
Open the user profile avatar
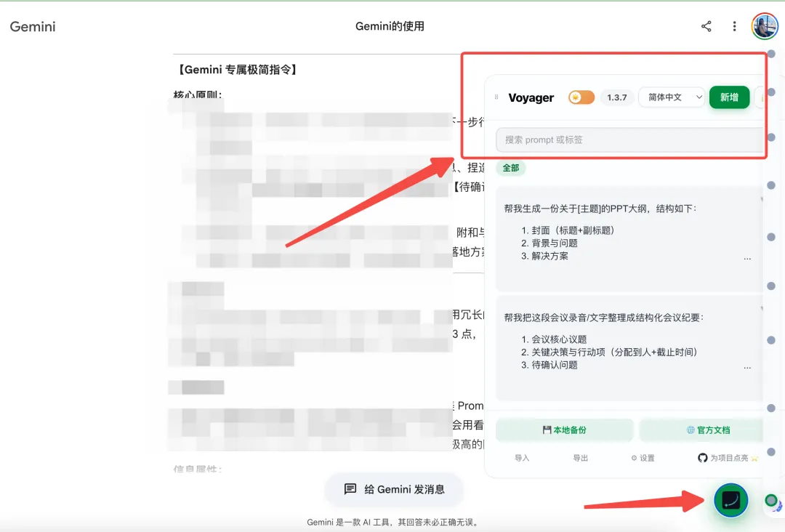tap(765, 26)
